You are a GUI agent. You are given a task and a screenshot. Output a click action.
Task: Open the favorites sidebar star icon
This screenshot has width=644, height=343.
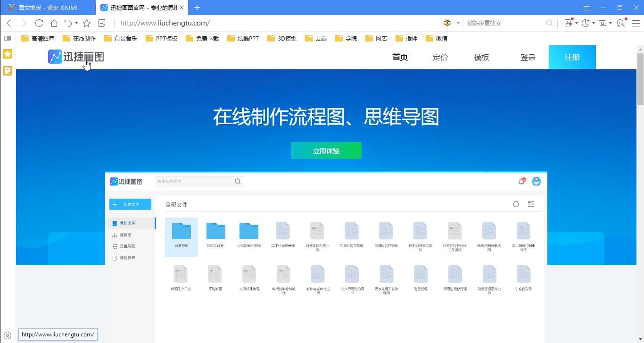pyautogui.click(x=8, y=54)
